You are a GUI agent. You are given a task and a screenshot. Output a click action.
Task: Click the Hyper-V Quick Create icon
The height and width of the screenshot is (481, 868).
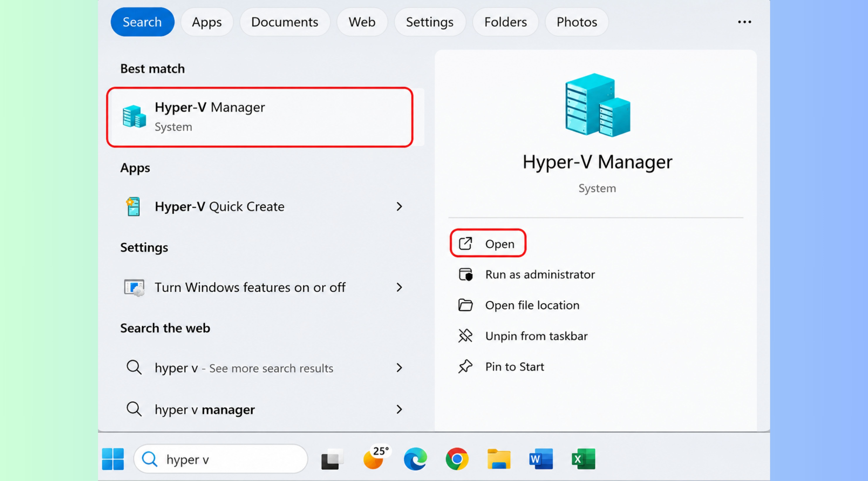(133, 206)
